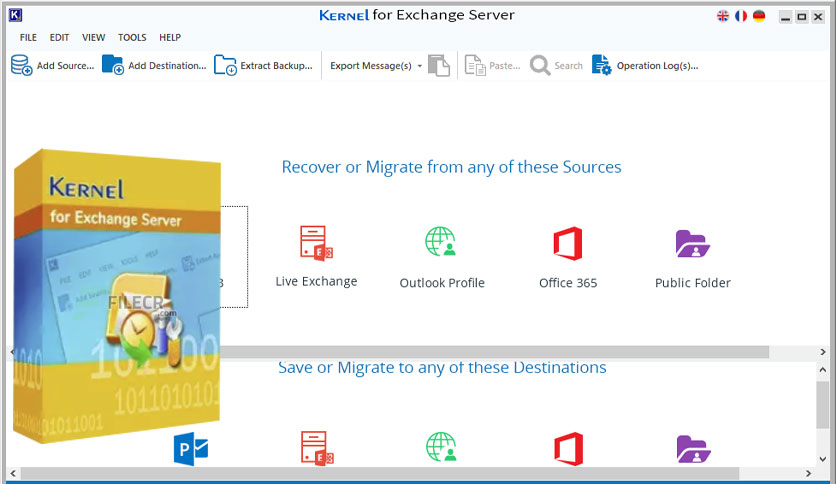This screenshot has width=836, height=484.
Task: Click the Office 365 source label
Action: pyautogui.click(x=568, y=283)
